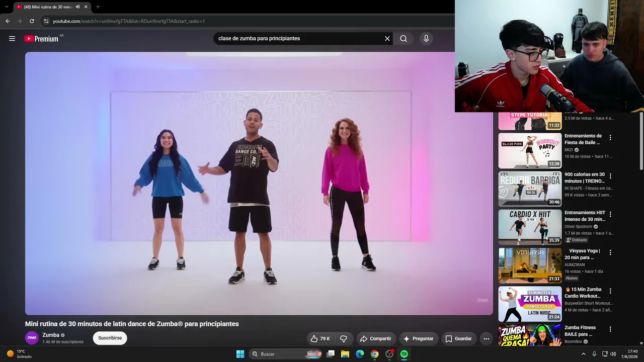644x362 pixels.
Task: Reload the YouTube page
Action: click(32, 21)
